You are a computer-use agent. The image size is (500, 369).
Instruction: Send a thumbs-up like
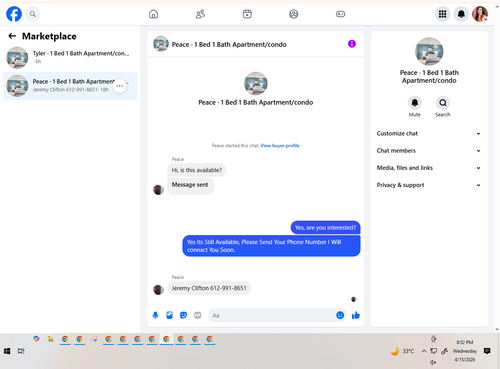click(356, 315)
